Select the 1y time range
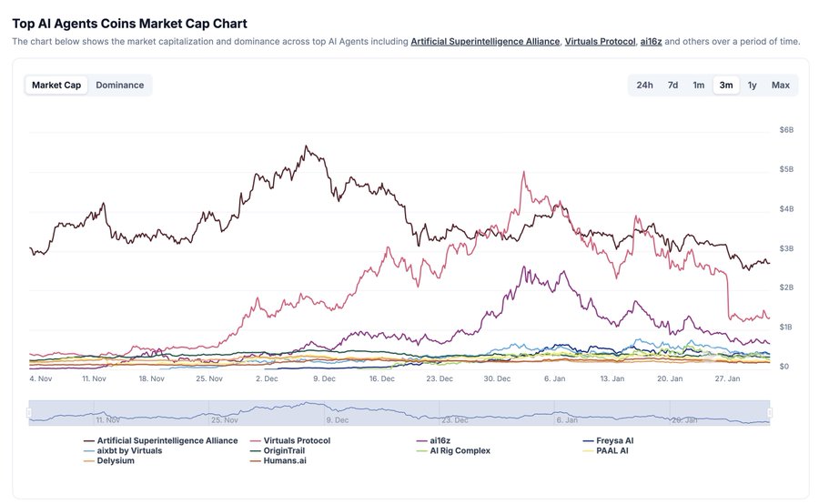819x504 pixels. pos(752,86)
